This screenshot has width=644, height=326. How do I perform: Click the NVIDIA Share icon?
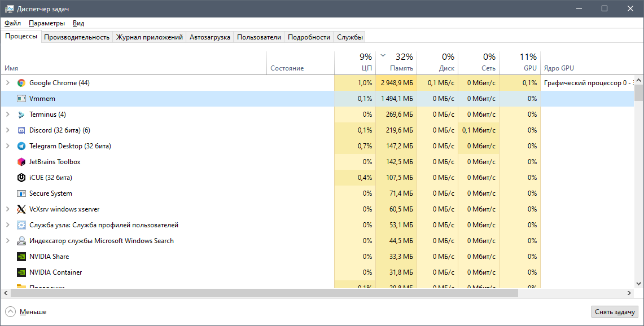[21, 257]
